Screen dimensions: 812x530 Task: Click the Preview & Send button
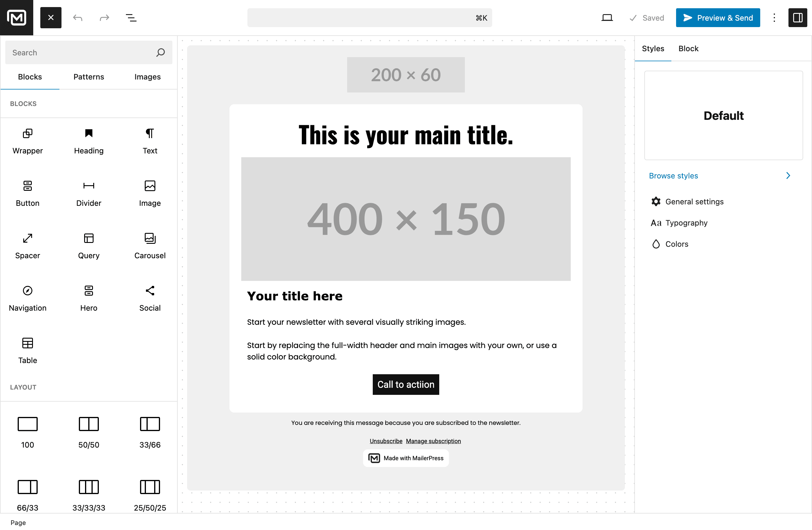click(x=718, y=17)
